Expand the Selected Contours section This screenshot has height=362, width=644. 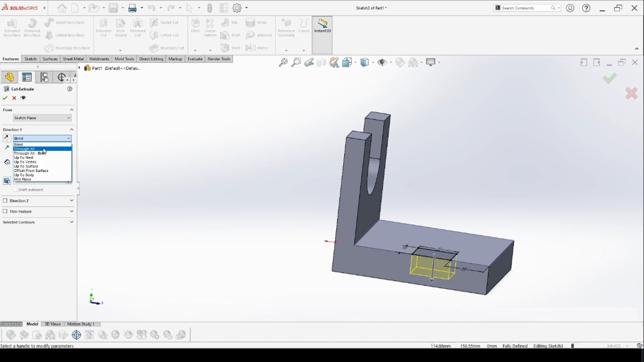pyautogui.click(x=71, y=222)
